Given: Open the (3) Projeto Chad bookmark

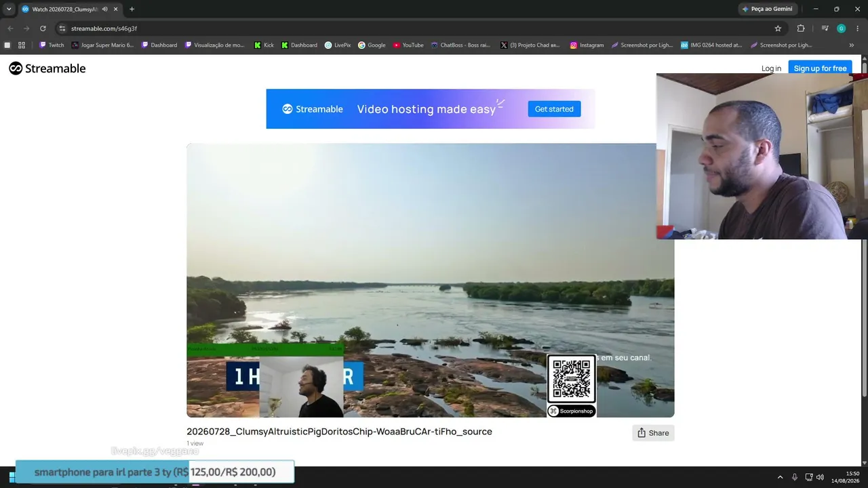Looking at the screenshot, I should [530, 45].
